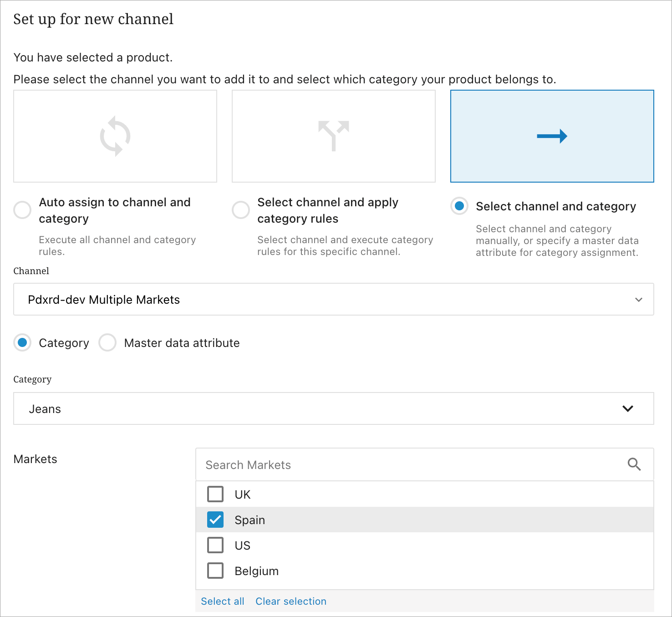Screen dimensions: 672x617
Task: Click the branching arrows split icon card
Action: click(333, 136)
